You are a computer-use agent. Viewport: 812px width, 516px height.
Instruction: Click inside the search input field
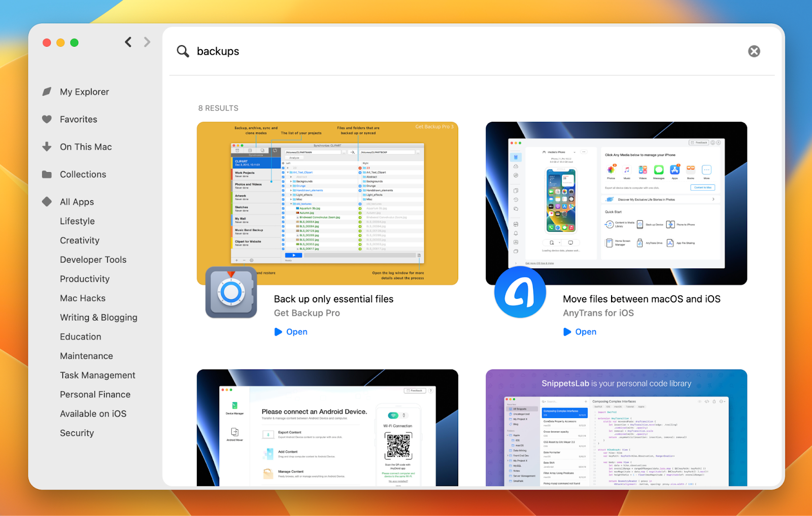pyautogui.click(x=355, y=51)
